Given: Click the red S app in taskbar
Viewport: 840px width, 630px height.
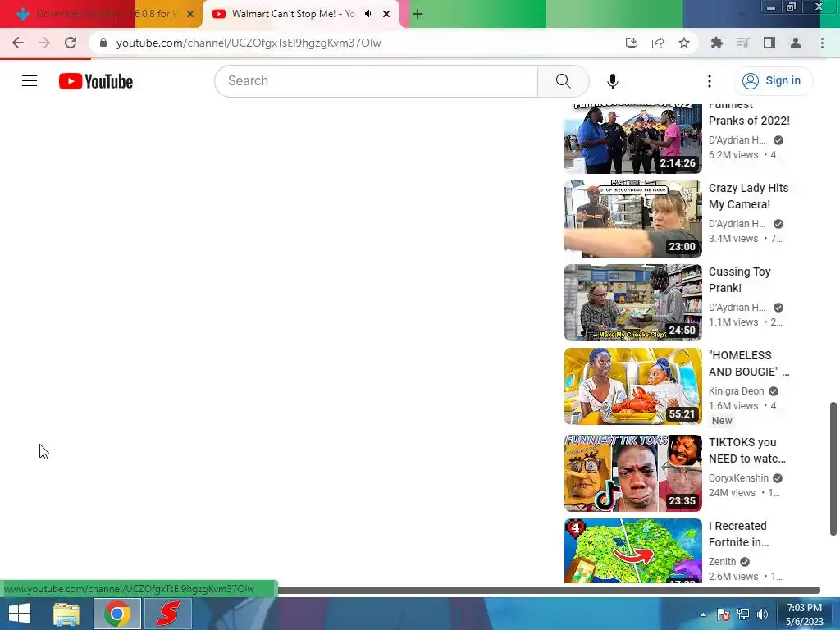Looking at the screenshot, I should [168, 614].
